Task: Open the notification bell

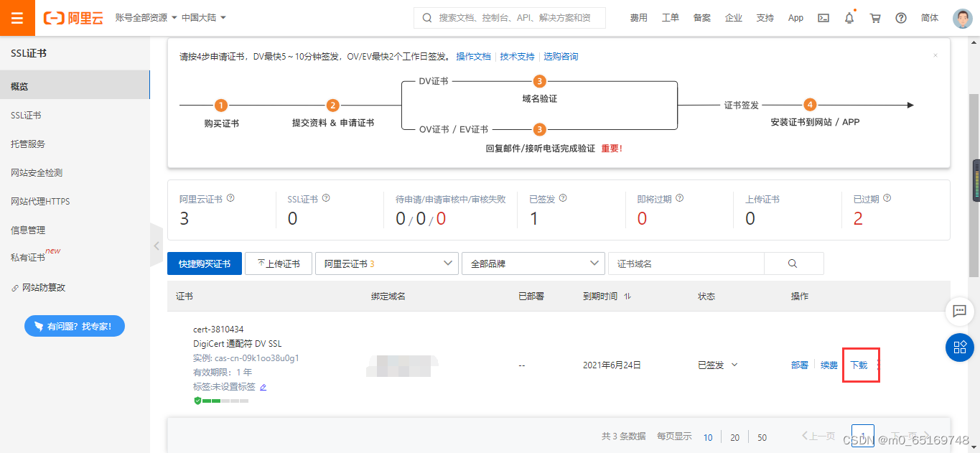Action: [x=849, y=18]
